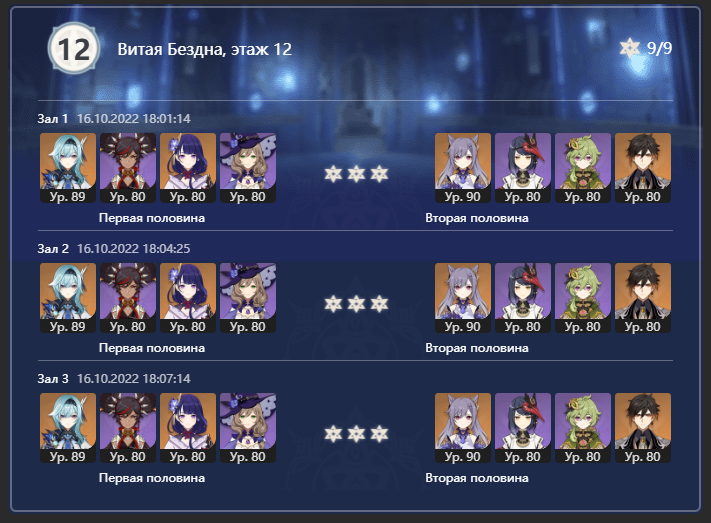The width and height of the screenshot is (711, 523).
Task: Click the three stars in Зал 1
Action: 356,174
